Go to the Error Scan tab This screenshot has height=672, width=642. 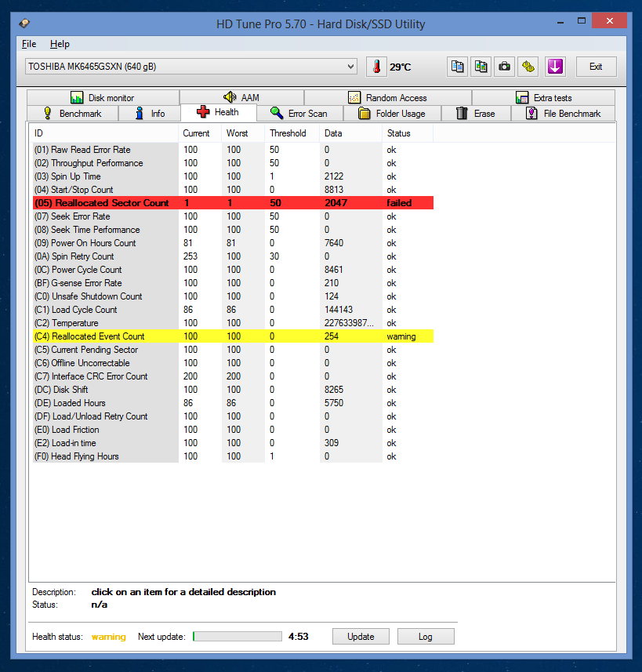299,114
